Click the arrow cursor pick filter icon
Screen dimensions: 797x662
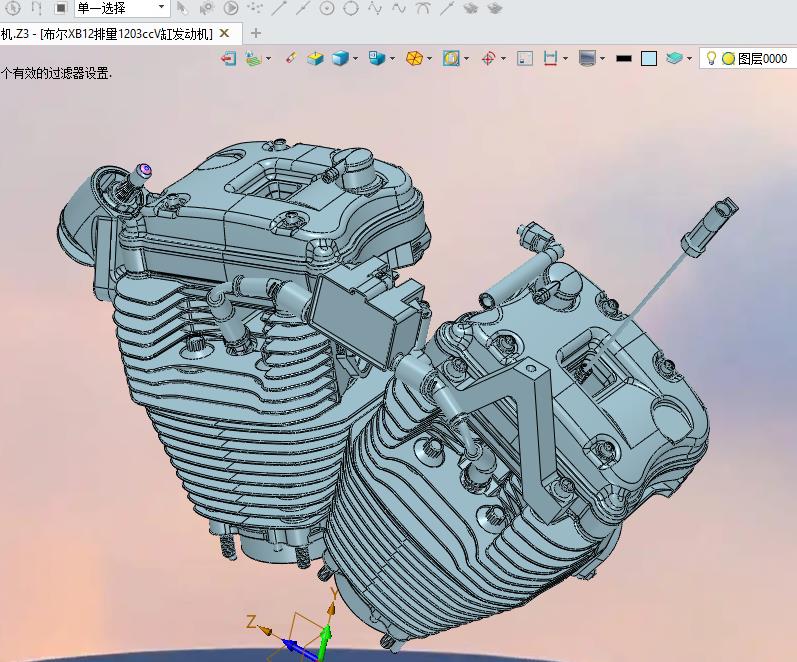click(182, 8)
